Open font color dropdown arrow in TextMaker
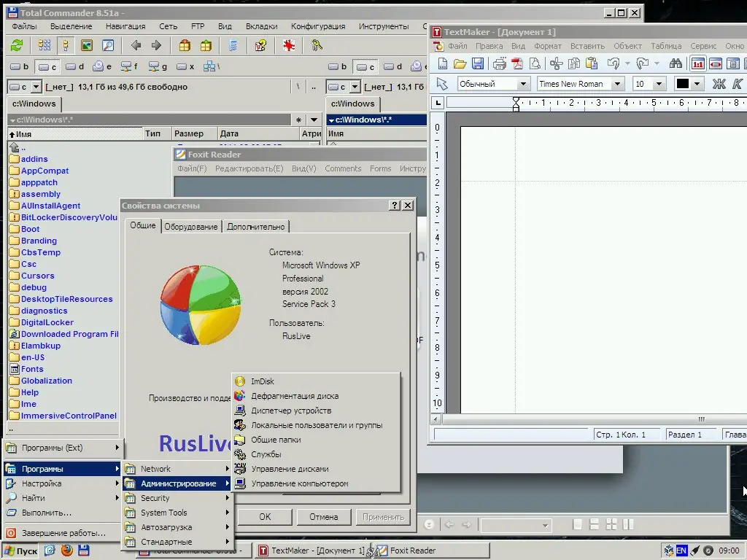Viewport: 747px width, 560px height. click(697, 85)
